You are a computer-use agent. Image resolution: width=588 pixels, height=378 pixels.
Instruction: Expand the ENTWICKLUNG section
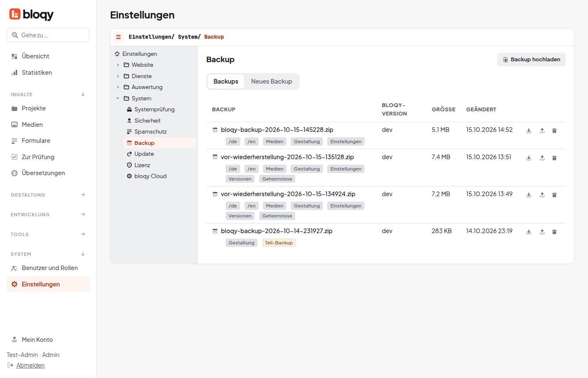(x=48, y=215)
